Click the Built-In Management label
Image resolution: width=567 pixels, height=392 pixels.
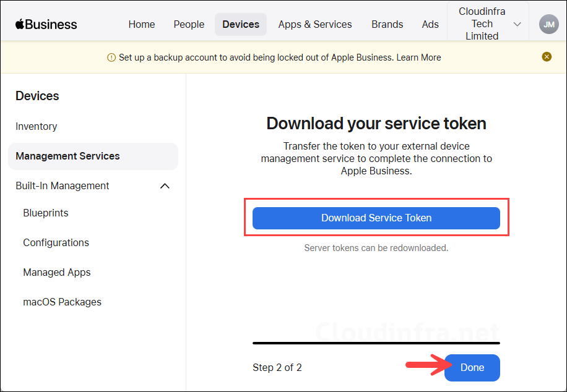click(62, 185)
